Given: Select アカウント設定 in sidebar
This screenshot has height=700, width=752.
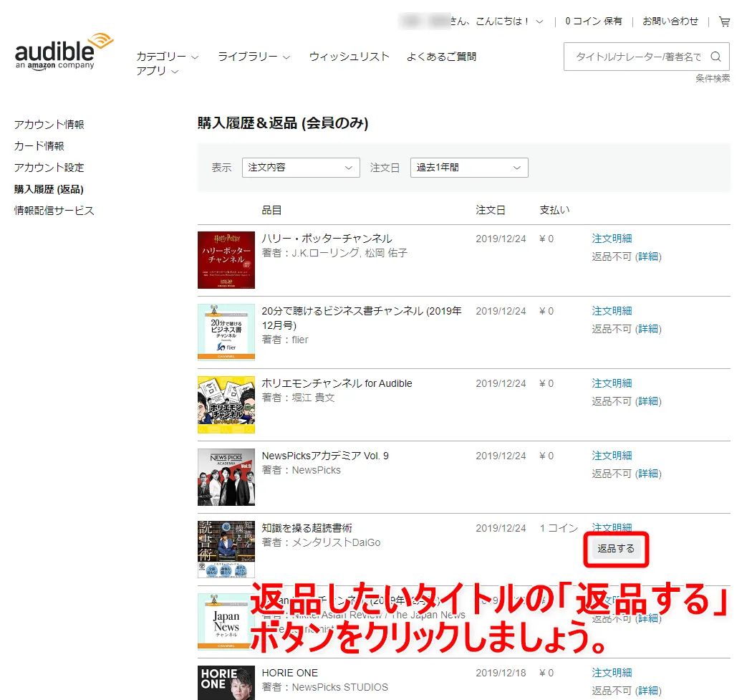Looking at the screenshot, I should tap(49, 168).
